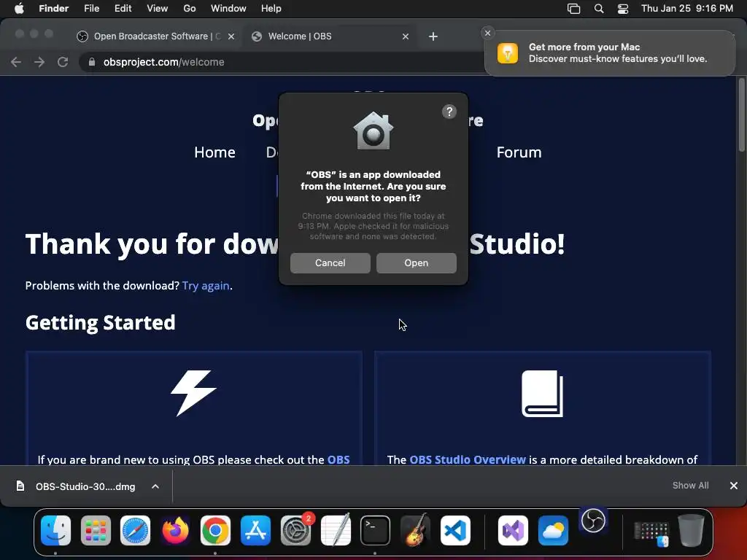
Task: Open Safari from the Dock
Action: [x=135, y=530]
